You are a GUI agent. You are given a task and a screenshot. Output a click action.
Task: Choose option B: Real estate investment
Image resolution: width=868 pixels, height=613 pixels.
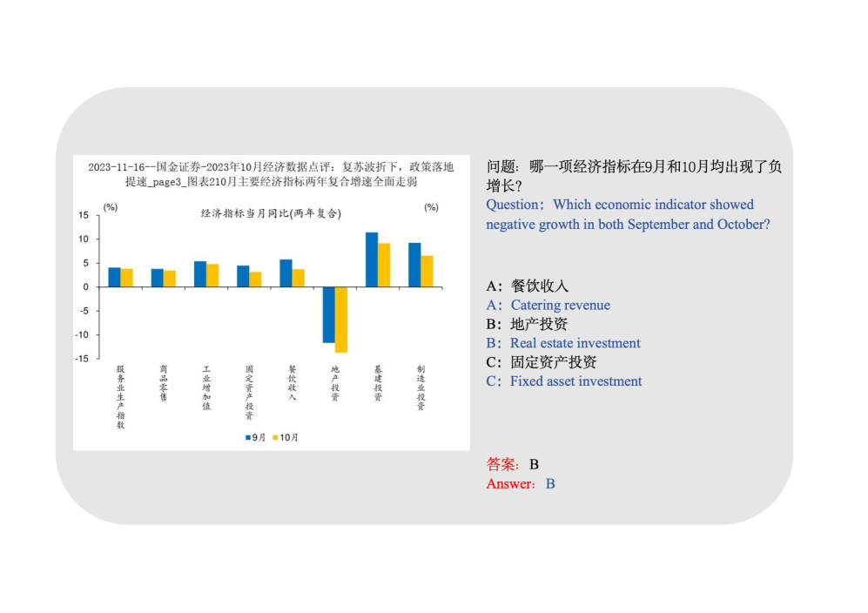tap(563, 343)
